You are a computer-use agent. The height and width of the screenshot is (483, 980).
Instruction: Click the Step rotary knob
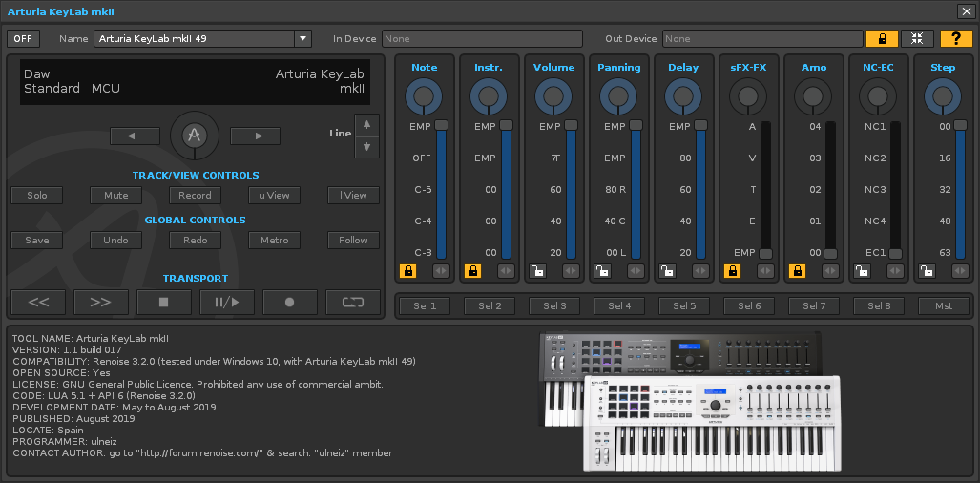pos(943,96)
